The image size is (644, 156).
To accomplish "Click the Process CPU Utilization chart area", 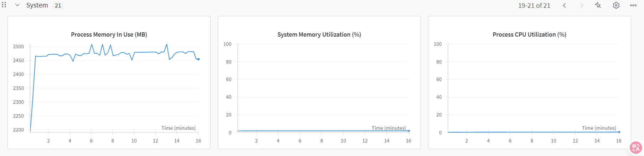I will point(534,88).
